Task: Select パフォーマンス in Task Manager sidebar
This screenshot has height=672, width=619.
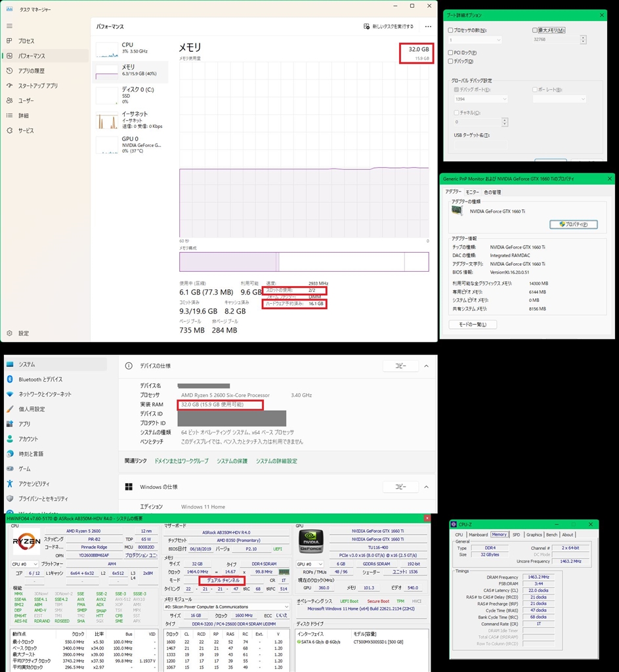Action: pyautogui.click(x=45, y=56)
